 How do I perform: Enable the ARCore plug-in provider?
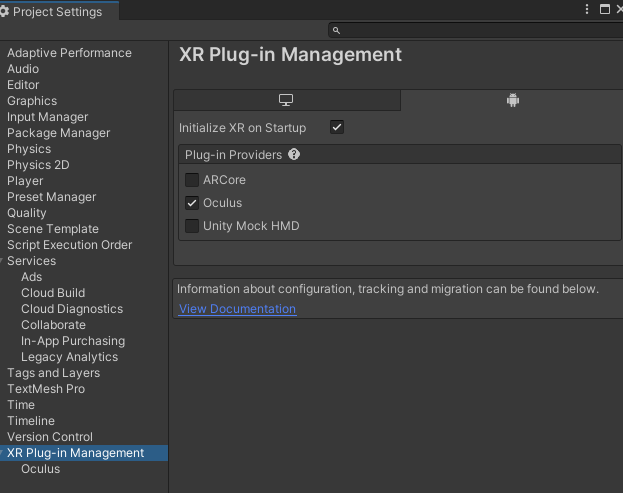point(192,180)
